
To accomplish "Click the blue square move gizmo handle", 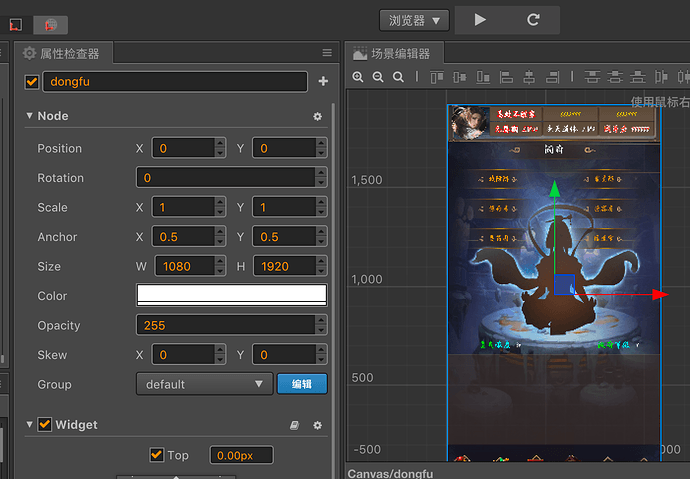I will pyautogui.click(x=564, y=285).
